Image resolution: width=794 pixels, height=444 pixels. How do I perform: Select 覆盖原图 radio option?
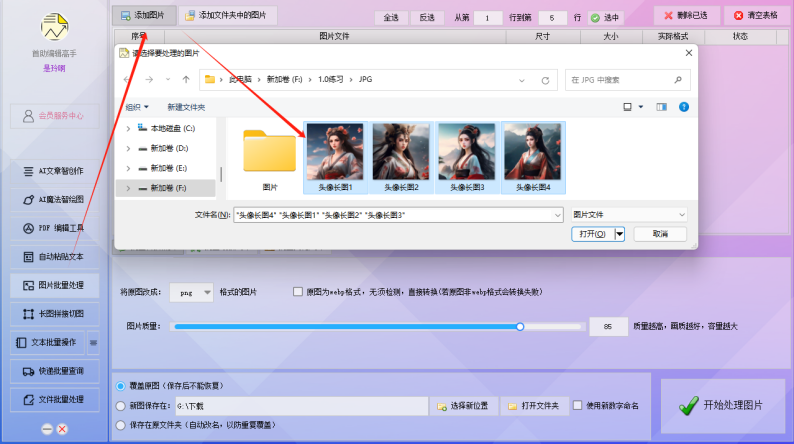[x=121, y=386]
